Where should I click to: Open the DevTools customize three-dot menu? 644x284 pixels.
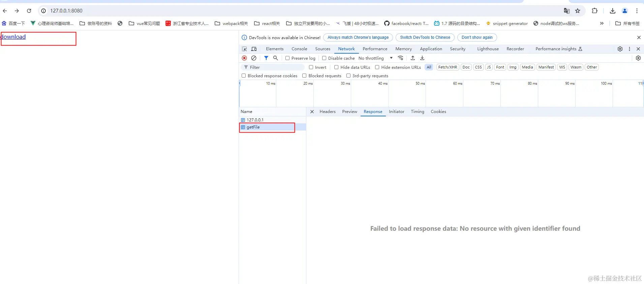[x=630, y=49]
